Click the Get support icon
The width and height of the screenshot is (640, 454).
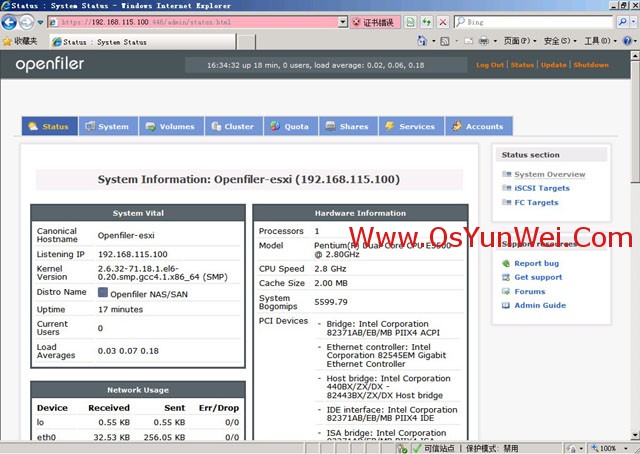click(x=506, y=278)
